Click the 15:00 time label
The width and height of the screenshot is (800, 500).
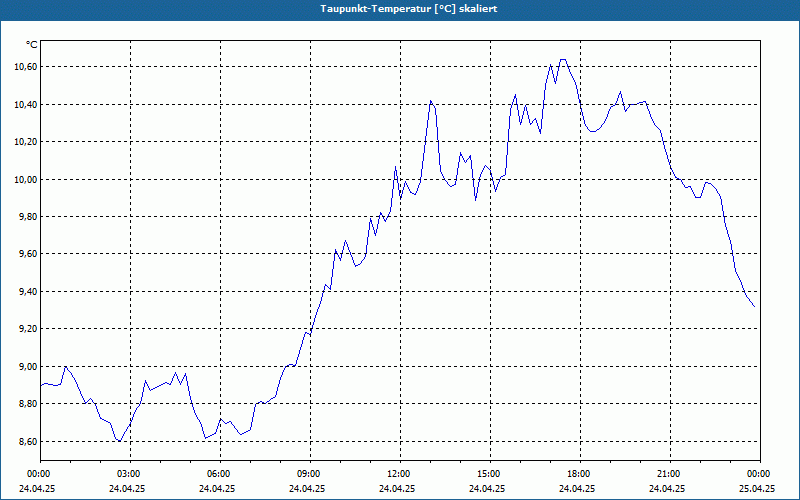490,474
